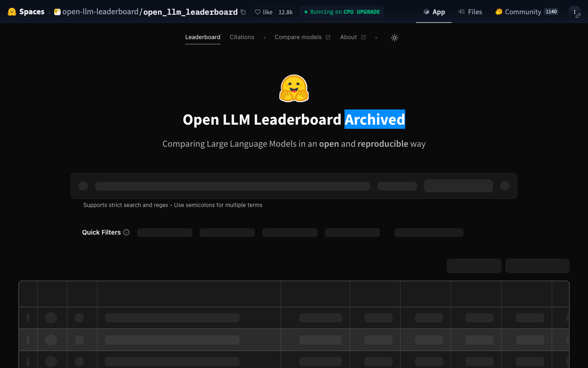Click the Quick Filters info icon
This screenshot has width=588, height=368.
tap(126, 232)
